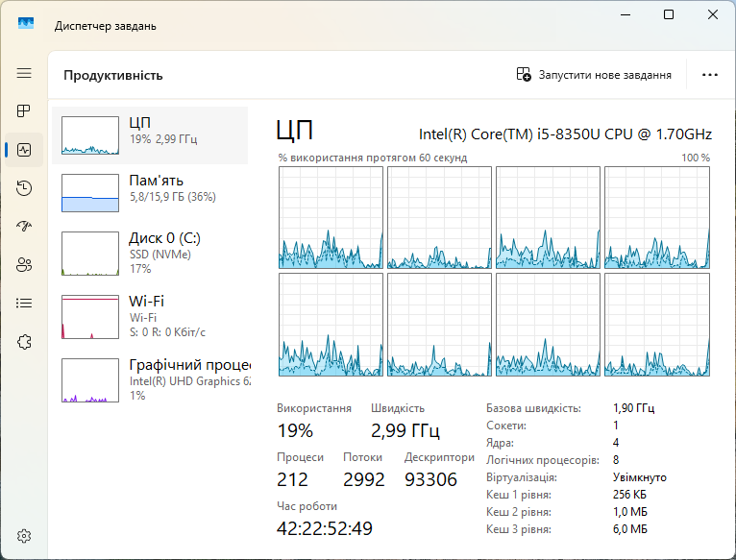The width and height of the screenshot is (736, 560).
Task: Open the App history page icon
Action: click(24, 188)
